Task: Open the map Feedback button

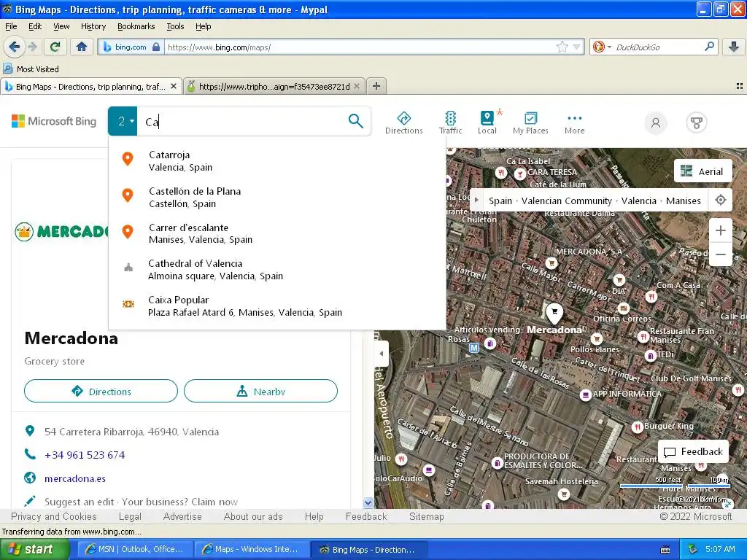Action: click(x=693, y=451)
